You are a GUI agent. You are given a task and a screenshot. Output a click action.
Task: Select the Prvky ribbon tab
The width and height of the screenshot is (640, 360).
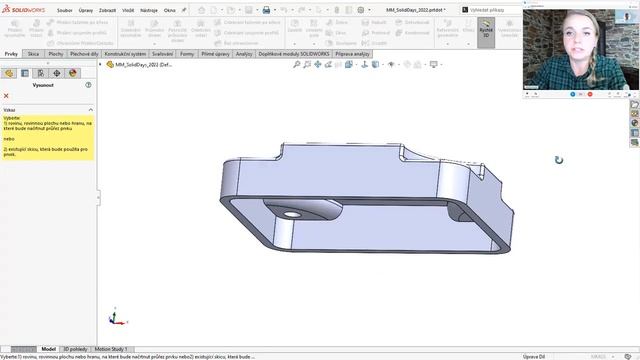[x=11, y=54]
